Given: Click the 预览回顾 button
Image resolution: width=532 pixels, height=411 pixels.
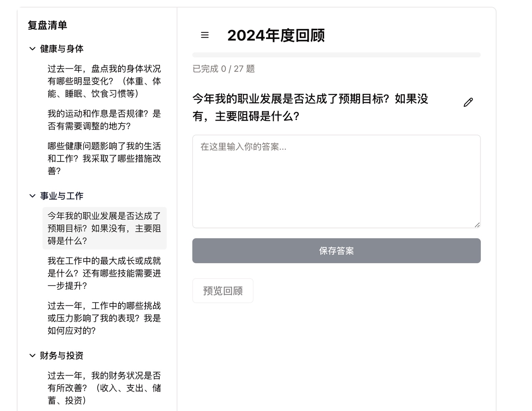Looking at the screenshot, I should coord(222,291).
